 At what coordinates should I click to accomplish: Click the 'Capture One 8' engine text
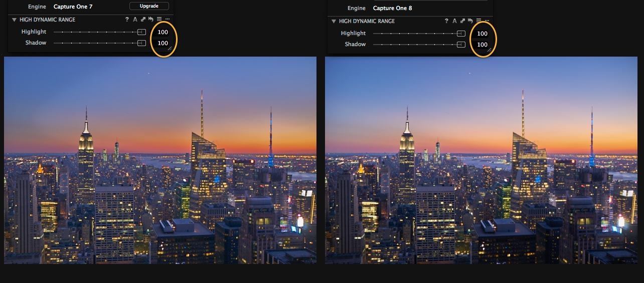tap(393, 8)
